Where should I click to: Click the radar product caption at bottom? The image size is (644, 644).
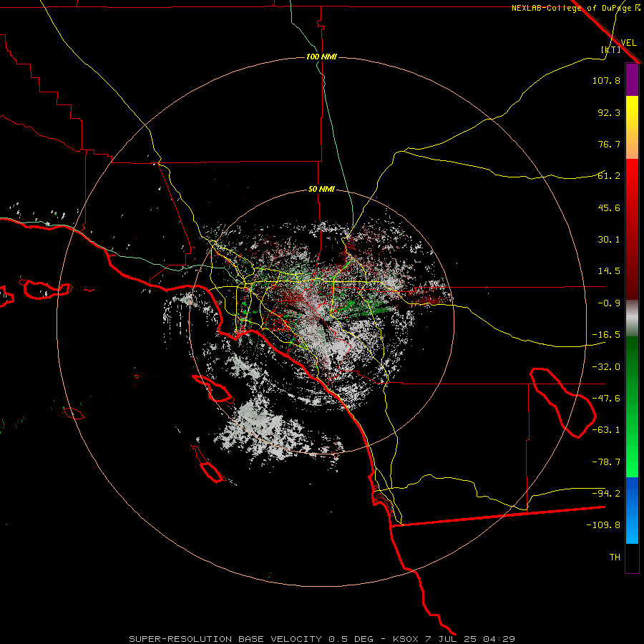point(322,639)
